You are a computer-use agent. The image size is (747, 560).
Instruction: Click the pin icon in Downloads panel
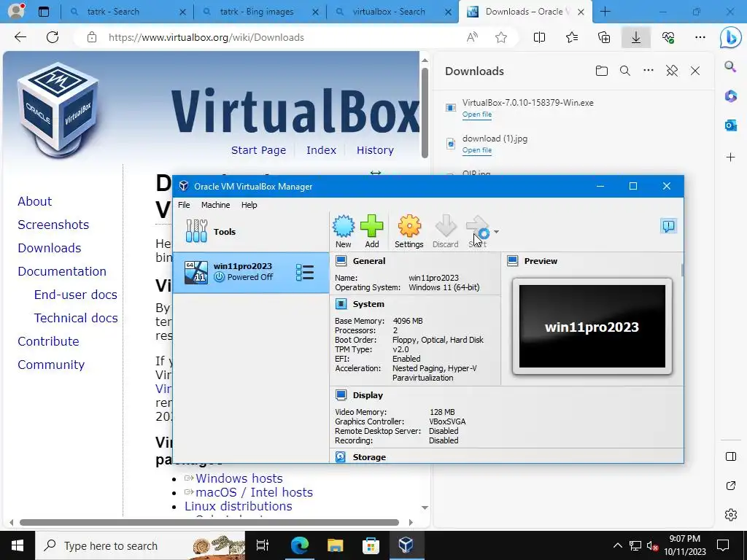(x=672, y=71)
